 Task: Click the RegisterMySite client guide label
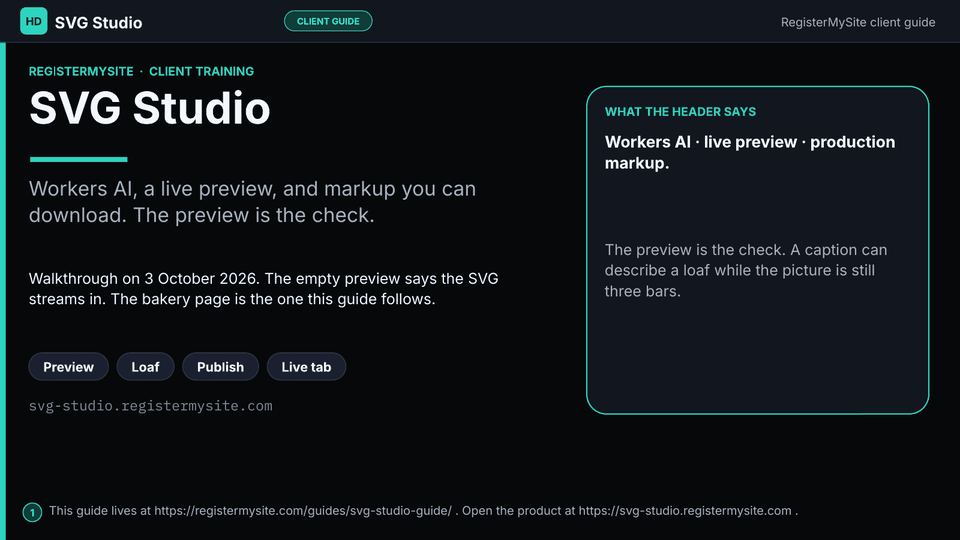(858, 22)
